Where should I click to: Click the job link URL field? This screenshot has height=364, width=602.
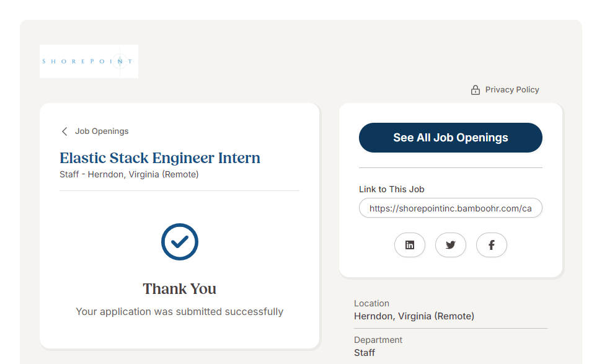(450, 208)
